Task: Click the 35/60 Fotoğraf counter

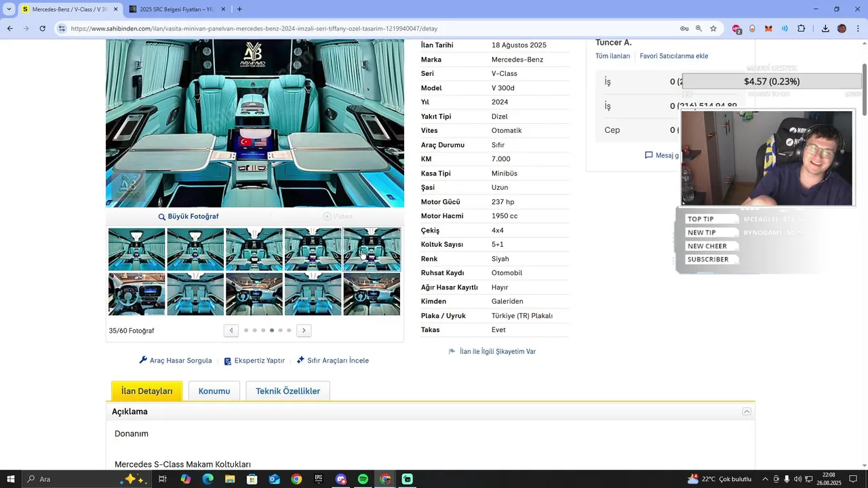Action: [x=132, y=331]
